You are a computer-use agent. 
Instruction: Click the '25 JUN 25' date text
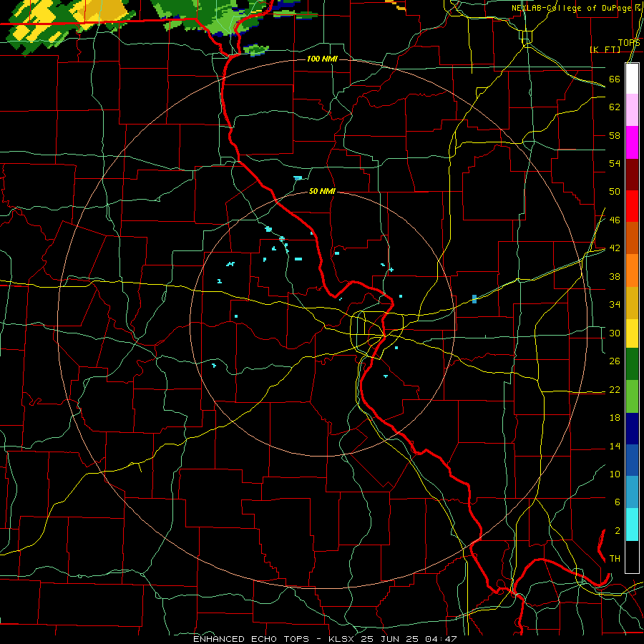coord(390,639)
